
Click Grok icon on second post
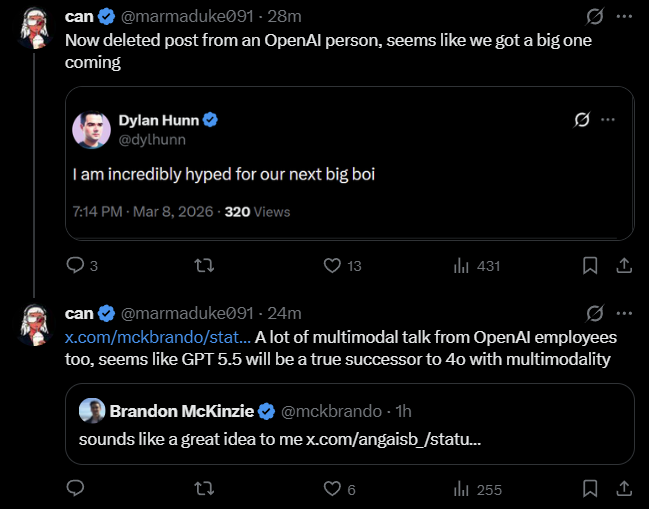[x=594, y=313]
